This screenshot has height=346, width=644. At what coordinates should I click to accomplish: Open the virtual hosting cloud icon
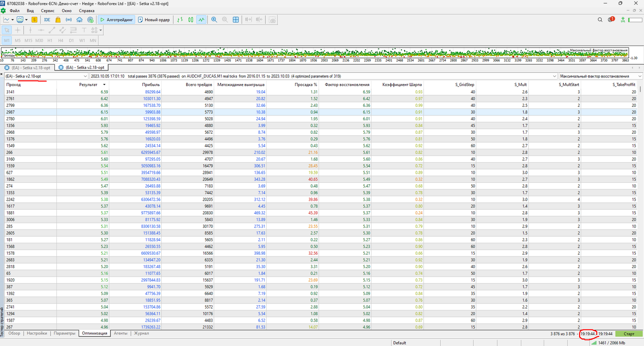coord(79,20)
